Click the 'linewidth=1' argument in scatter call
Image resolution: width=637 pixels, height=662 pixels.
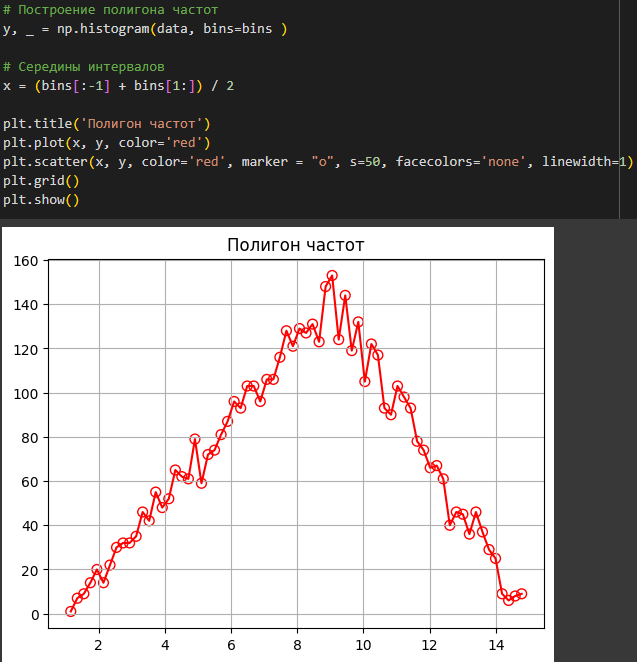[584, 162]
